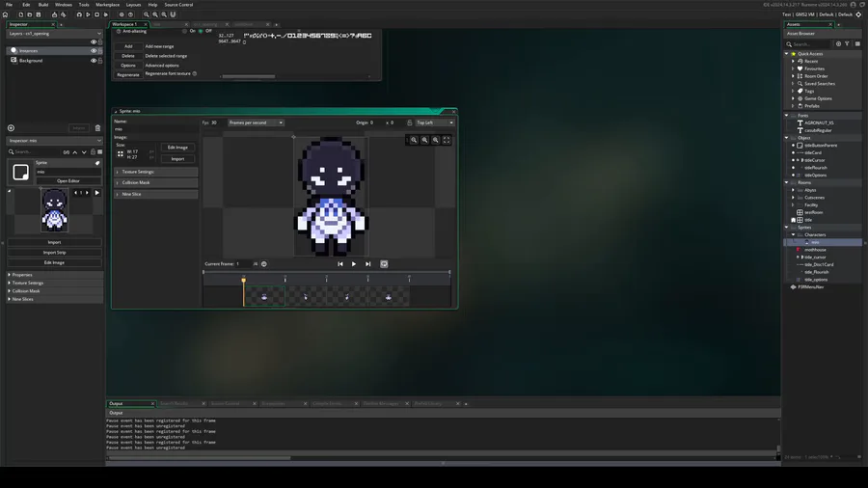Click Add new range button
This screenshot has width=868, height=488.
128,46
